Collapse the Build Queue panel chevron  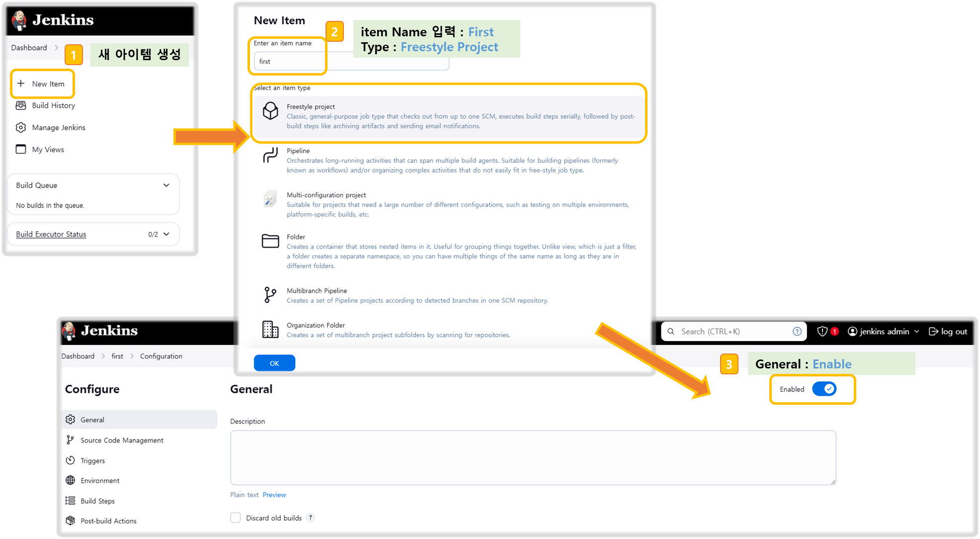166,185
